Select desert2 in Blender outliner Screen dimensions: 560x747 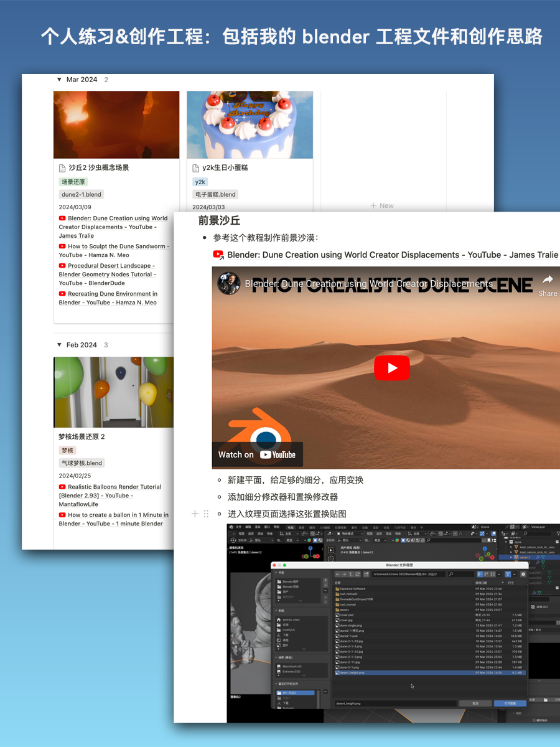tap(525, 557)
